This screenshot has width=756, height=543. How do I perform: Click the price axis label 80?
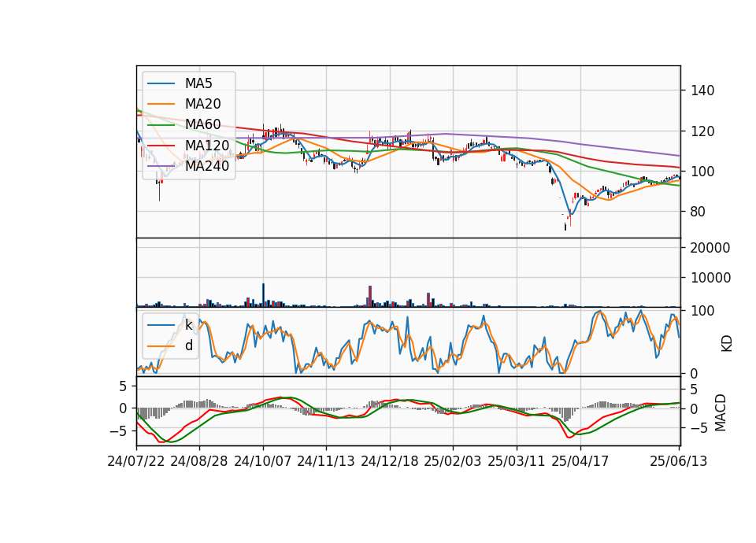click(x=699, y=212)
